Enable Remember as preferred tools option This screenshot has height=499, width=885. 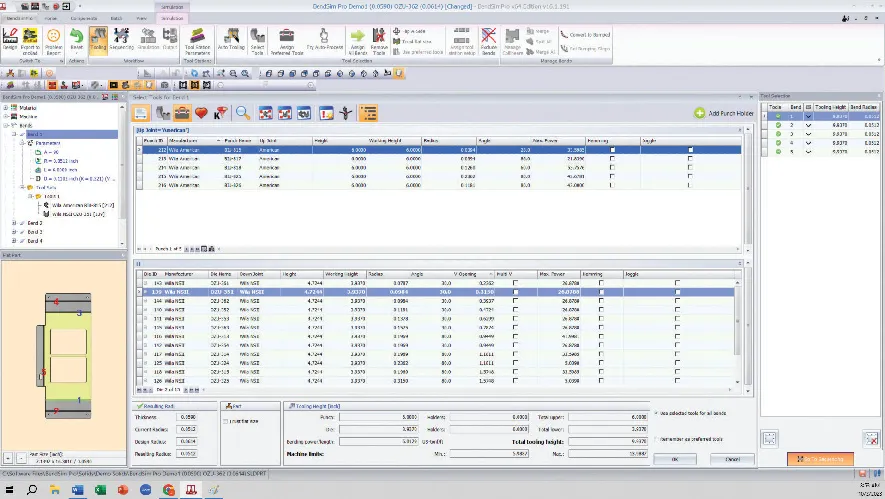tap(658, 438)
